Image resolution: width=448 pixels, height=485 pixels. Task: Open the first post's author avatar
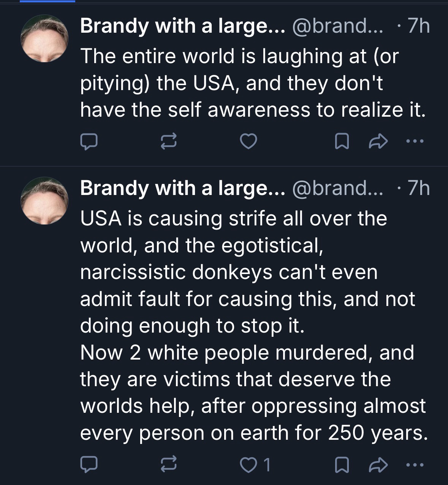[44, 38]
